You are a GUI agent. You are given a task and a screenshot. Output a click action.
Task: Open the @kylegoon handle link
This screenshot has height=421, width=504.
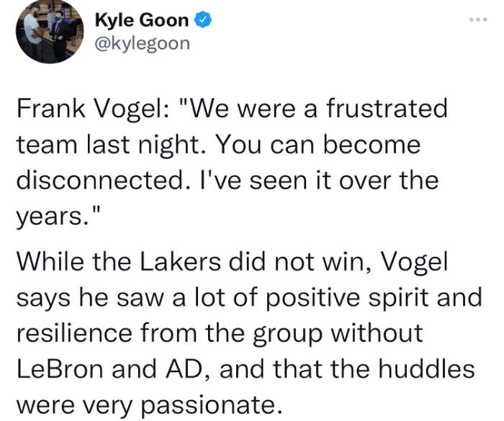[143, 43]
